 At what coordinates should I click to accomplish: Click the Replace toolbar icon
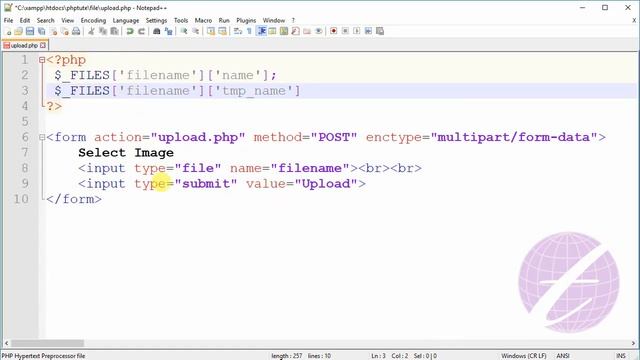[x=168, y=31]
